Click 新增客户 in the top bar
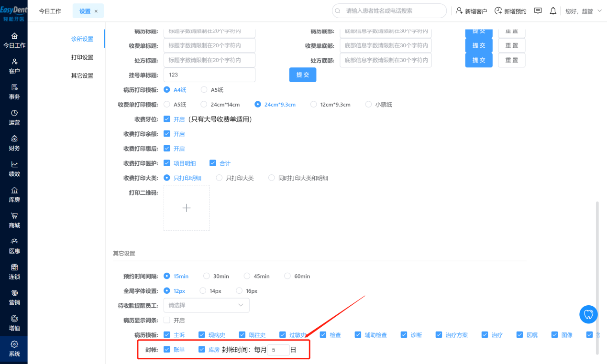607x364 pixels. pos(471,11)
